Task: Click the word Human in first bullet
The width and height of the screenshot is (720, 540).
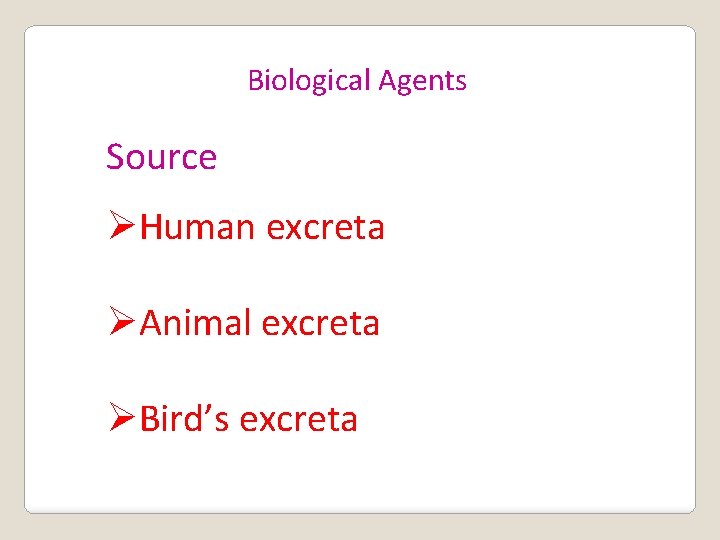Action: point(197,226)
